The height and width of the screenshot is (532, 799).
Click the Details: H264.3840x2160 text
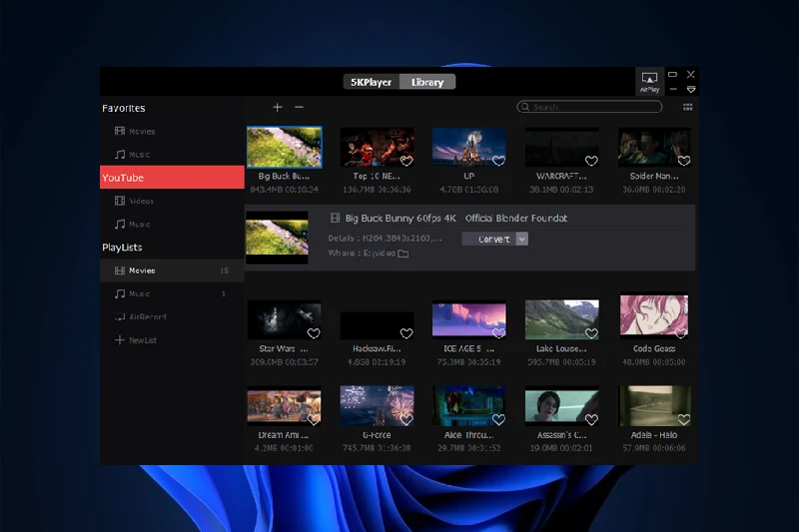[385, 239]
